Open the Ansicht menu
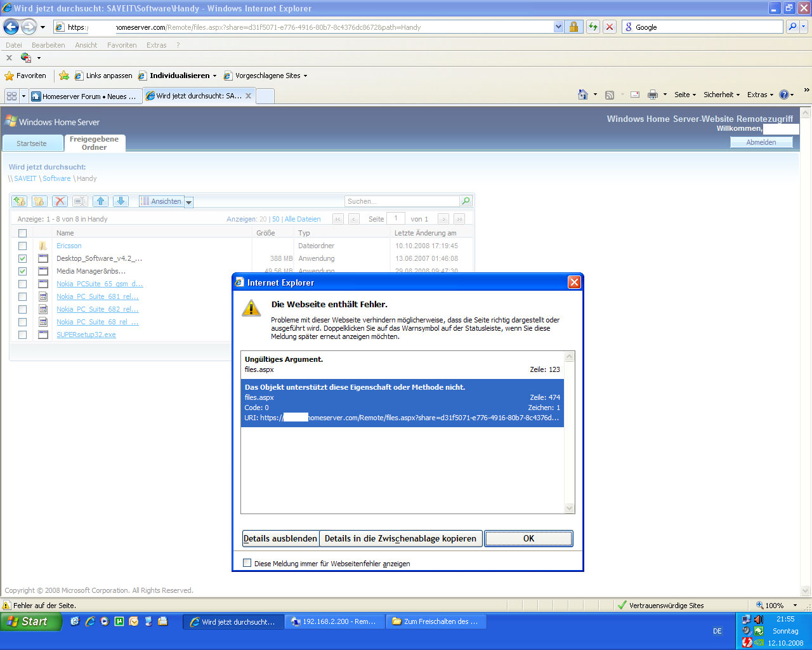This screenshot has height=650, width=812. pyautogui.click(x=86, y=45)
